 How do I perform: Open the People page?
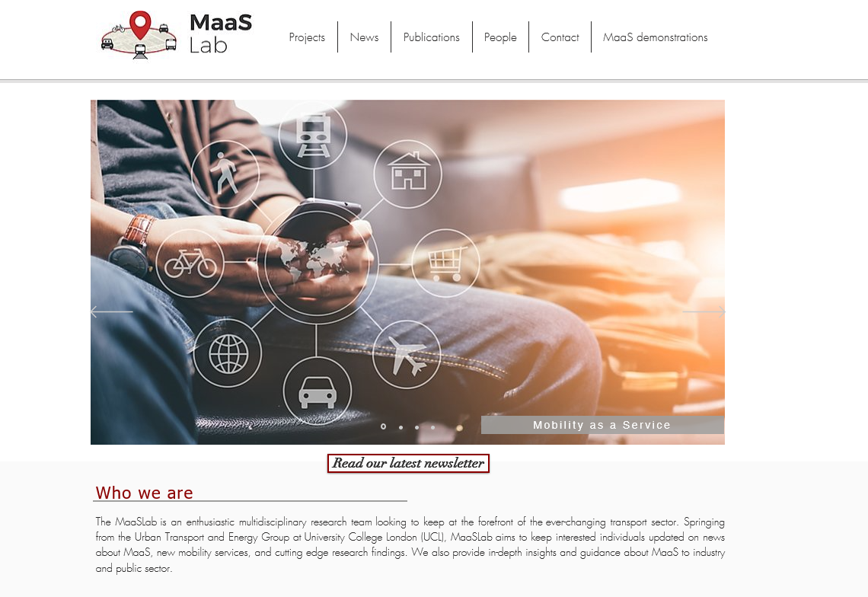[x=500, y=37]
